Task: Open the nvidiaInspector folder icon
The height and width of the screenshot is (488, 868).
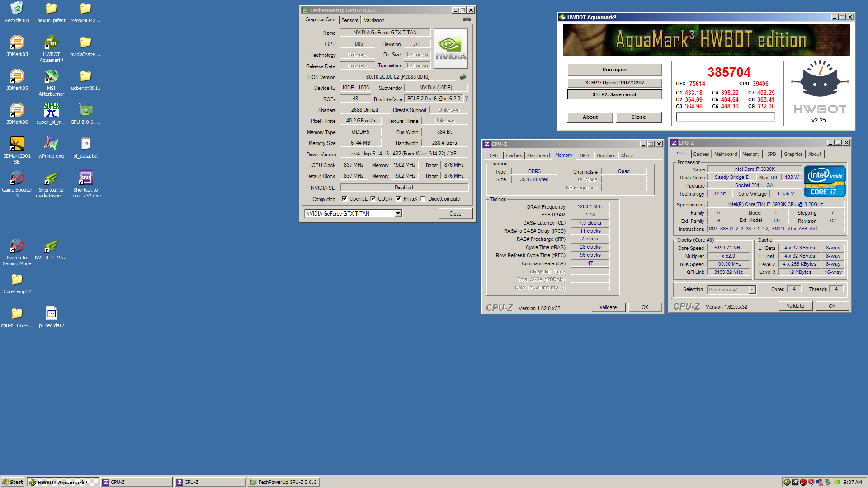Action: point(85,46)
